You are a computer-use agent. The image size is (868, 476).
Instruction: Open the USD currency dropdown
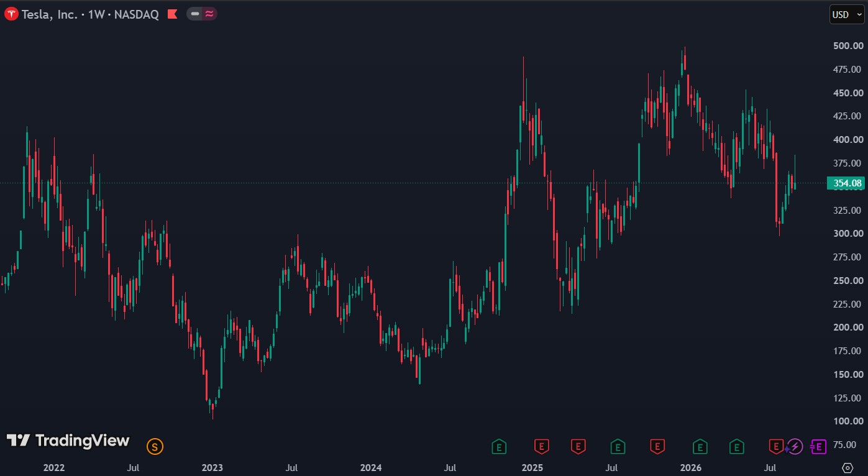847,14
